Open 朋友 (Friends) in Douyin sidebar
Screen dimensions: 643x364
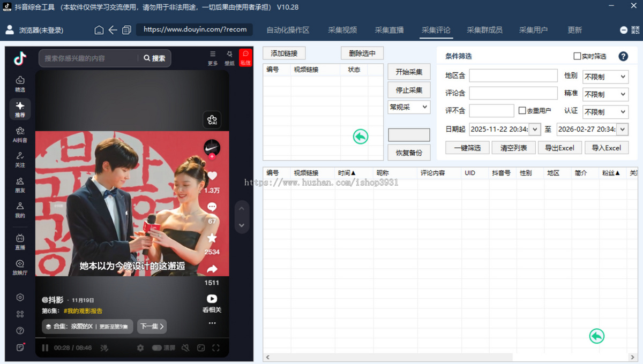click(x=20, y=185)
